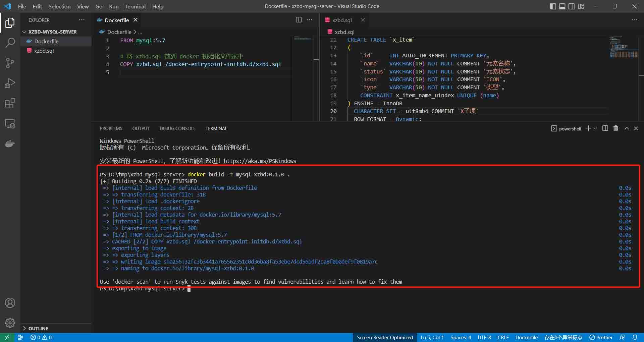Viewport: 644px width, 342px height.
Task: Switch to the PROBLEMS tab
Action: tap(111, 128)
